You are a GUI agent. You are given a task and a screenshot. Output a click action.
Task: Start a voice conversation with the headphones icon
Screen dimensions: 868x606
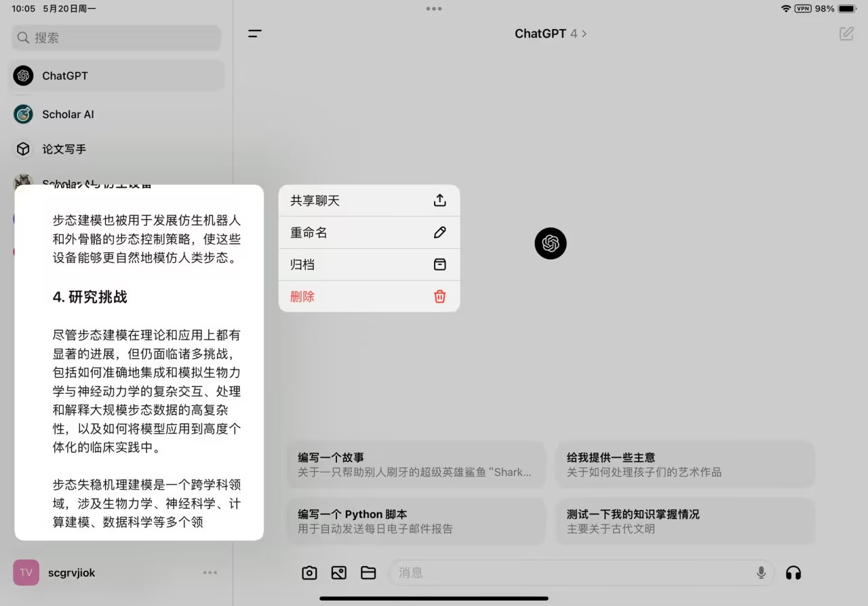793,573
